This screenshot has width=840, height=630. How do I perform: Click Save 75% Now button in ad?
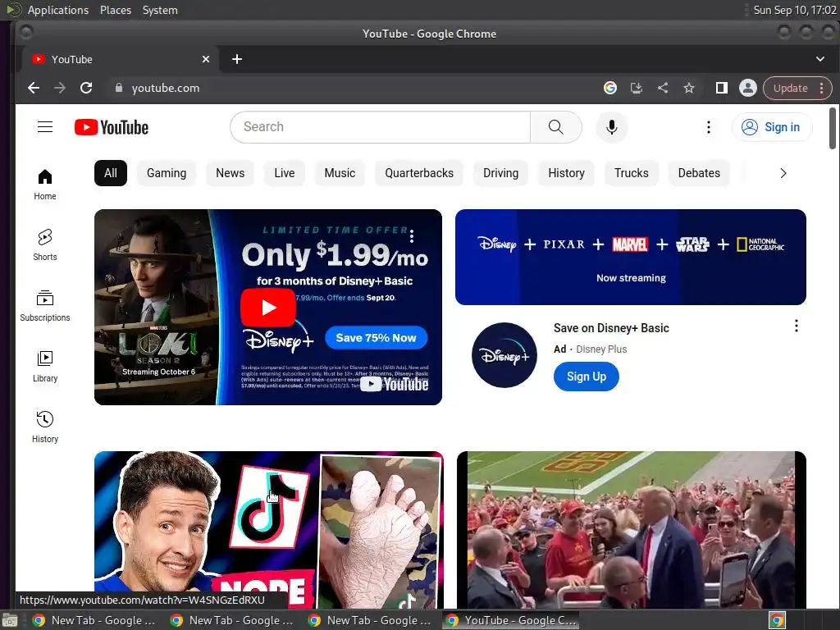tap(376, 337)
